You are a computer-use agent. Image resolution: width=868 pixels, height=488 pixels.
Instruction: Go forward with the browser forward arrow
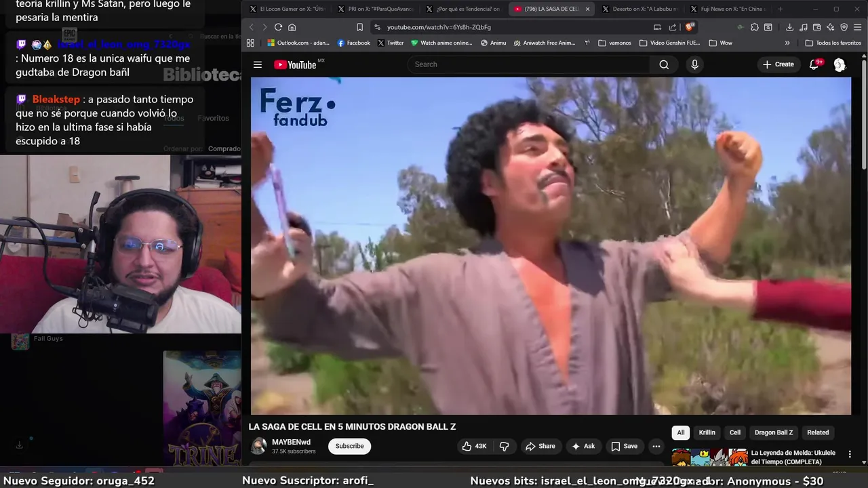coord(264,27)
